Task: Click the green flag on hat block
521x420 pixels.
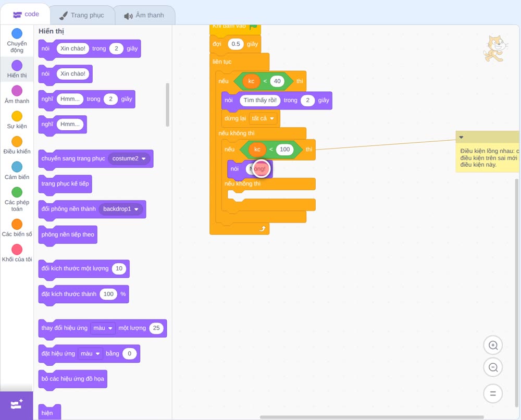Action: 254,27
